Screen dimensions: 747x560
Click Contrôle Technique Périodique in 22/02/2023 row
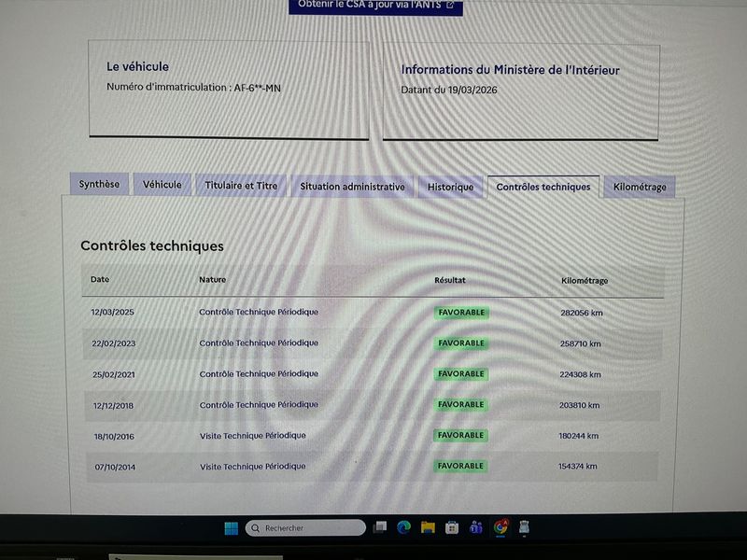pos(259,343)
